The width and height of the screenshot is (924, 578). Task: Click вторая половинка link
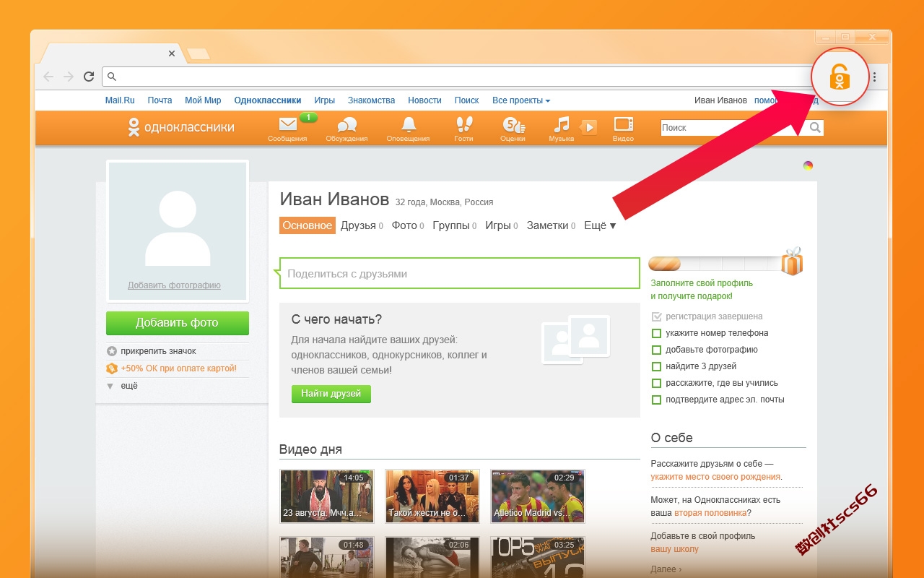710,513
